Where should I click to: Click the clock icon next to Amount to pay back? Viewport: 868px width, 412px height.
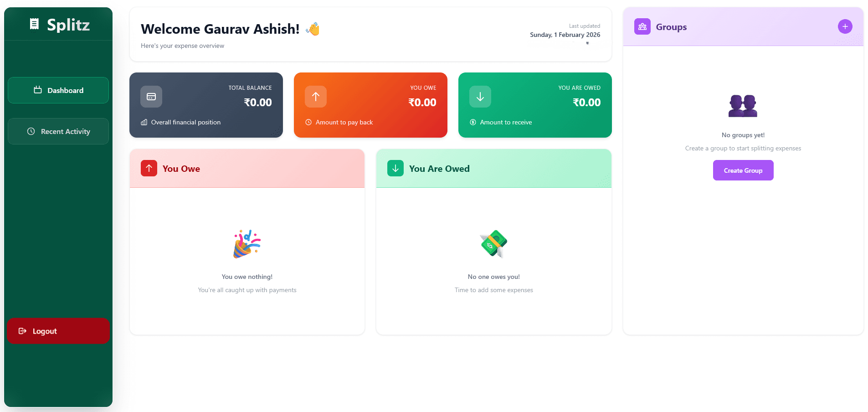pyautogui.click(x=308, y=122)
